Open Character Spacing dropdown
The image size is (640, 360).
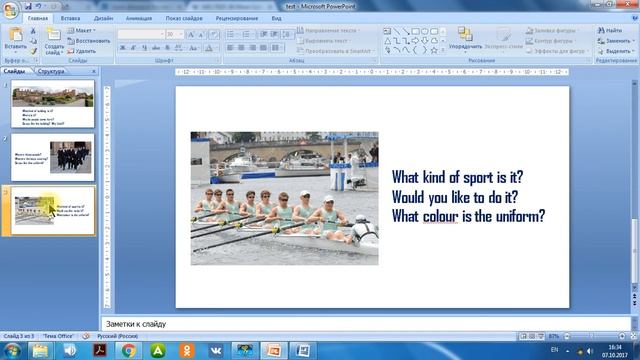[x=179, y=48]
